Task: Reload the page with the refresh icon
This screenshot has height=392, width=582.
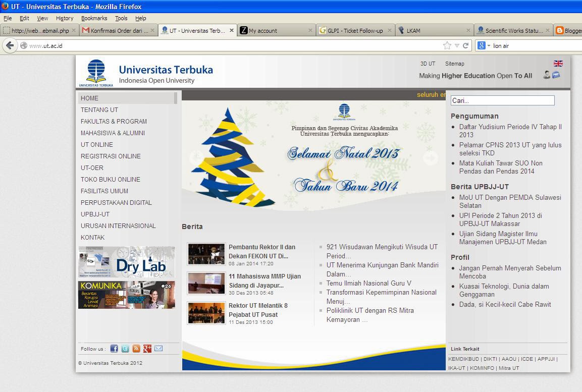Action: click(465, 45)
